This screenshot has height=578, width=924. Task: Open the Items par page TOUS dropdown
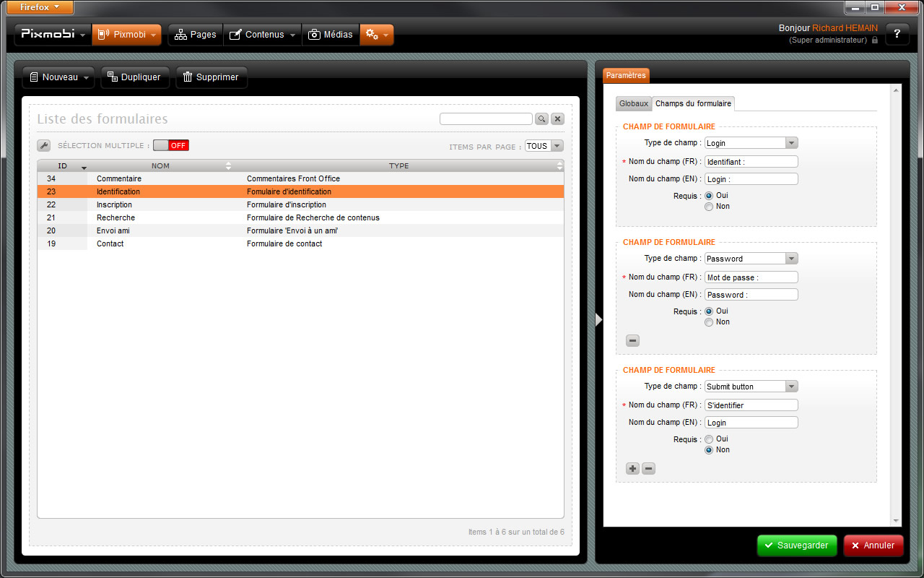coord(544,146)
